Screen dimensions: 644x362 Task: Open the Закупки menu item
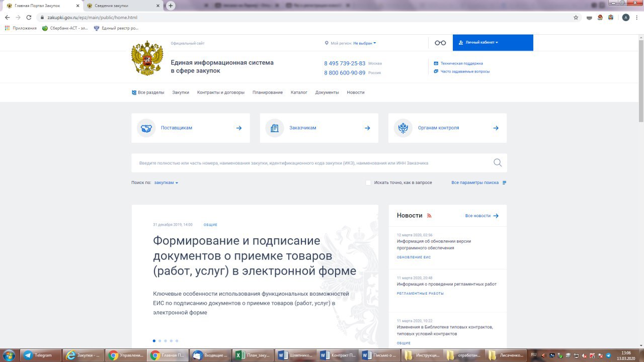pyautogui.click(x=181, y=93)
